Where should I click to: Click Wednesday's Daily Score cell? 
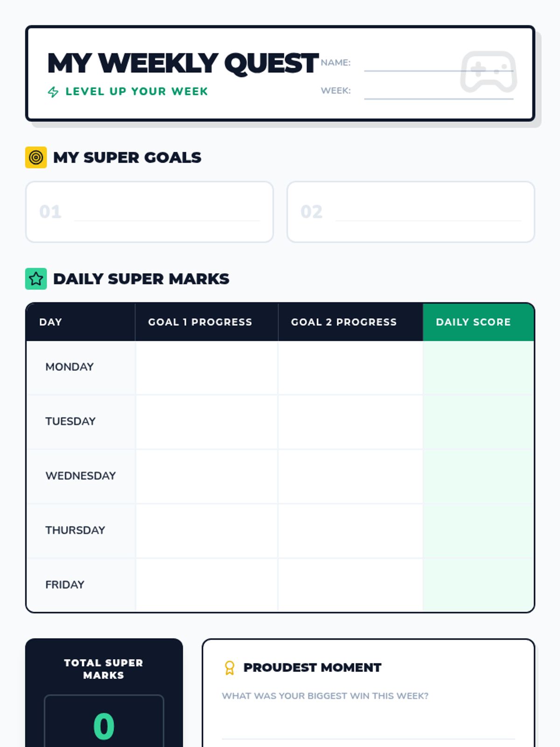[x=478, y=476]
